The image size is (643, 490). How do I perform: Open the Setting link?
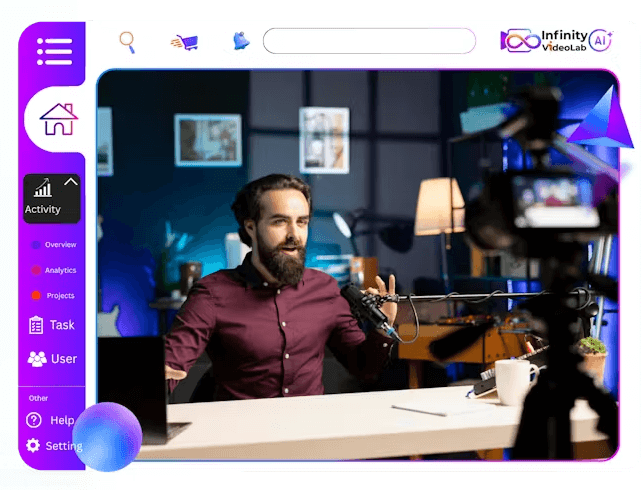64,446
